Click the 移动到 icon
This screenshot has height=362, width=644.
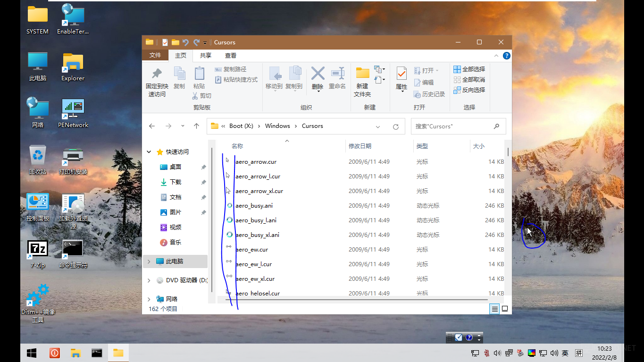[275, 73]
